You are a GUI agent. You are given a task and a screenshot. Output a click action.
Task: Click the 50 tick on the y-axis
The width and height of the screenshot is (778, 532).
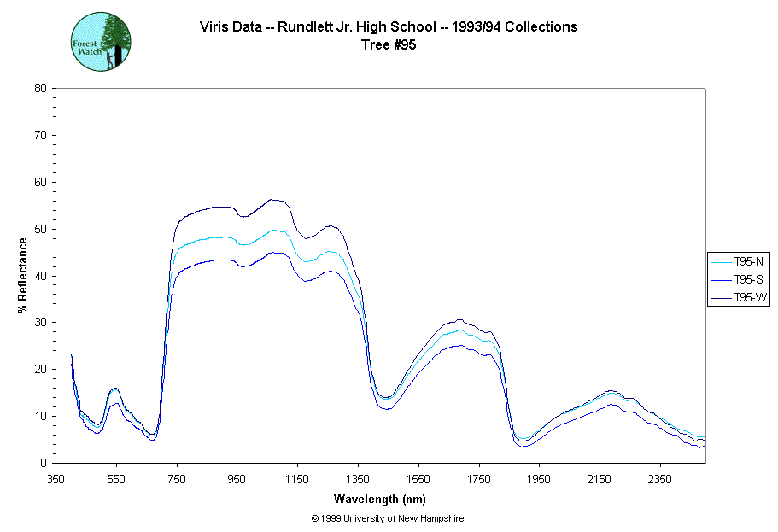tap(41, 229)
